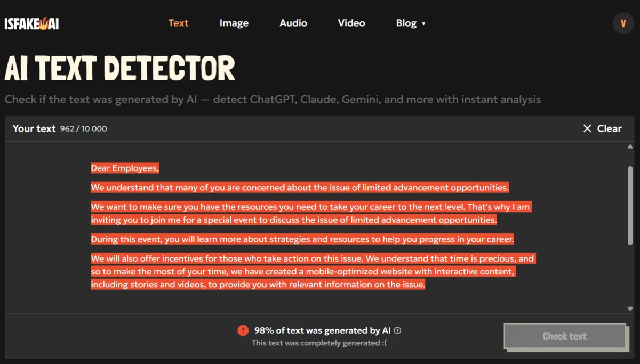Click the 'This text was completely generated' caption
This screenshot has height=364, width=640.
coord(320,343)
